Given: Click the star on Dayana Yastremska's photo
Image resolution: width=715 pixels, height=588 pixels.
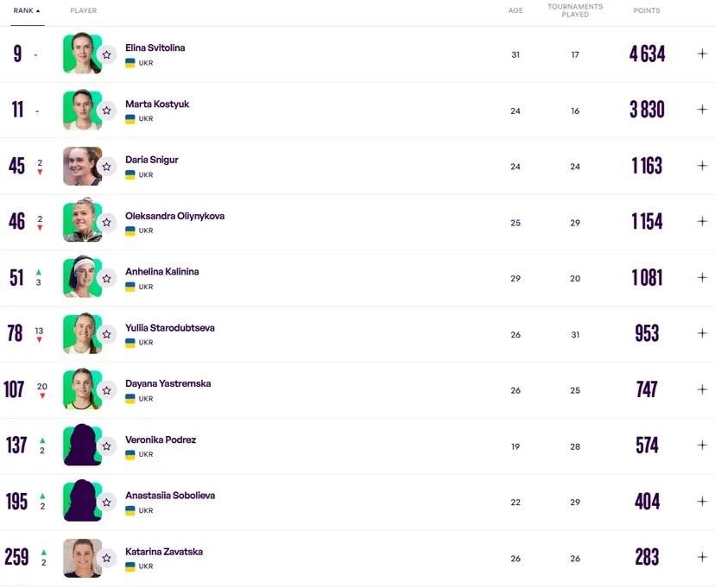Looking at the screenshot, I should [106, 390].
